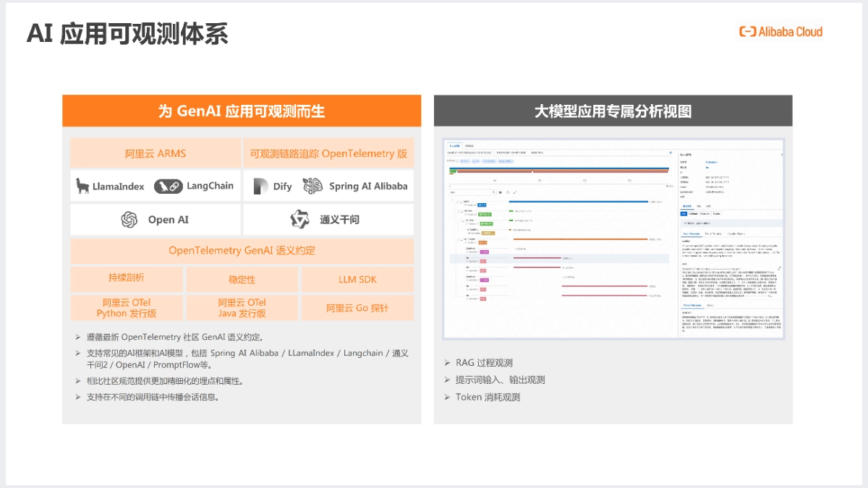
Task: Select the 阿里云 ARMS tile
Action: point(155,153)
